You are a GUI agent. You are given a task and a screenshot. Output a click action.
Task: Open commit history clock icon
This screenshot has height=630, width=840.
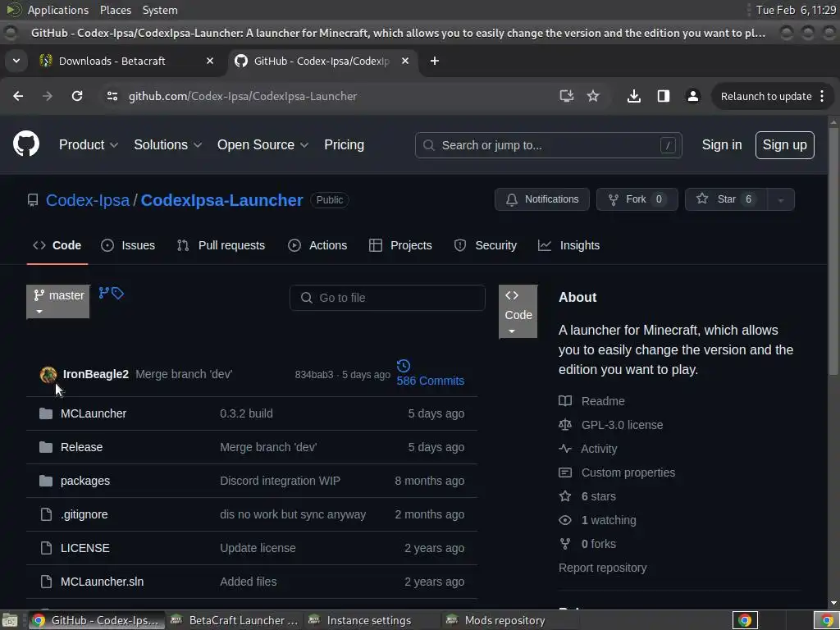point(404,366)
